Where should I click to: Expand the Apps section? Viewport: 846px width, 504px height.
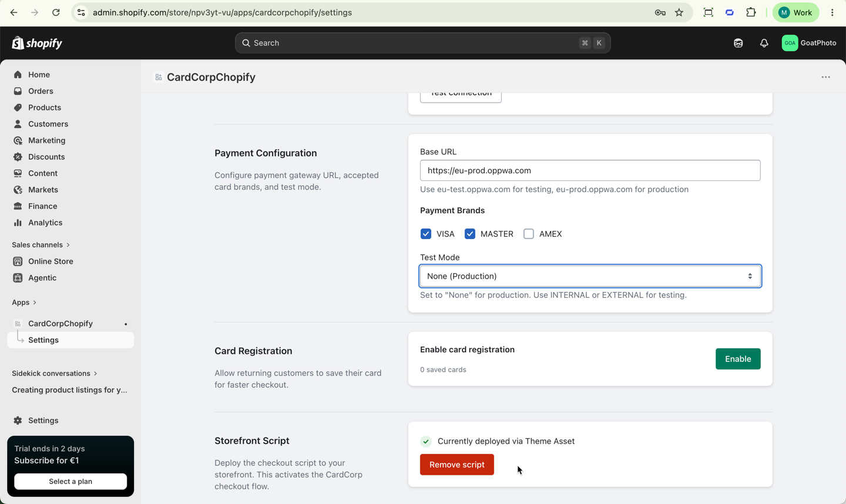[x=24, y=303]
